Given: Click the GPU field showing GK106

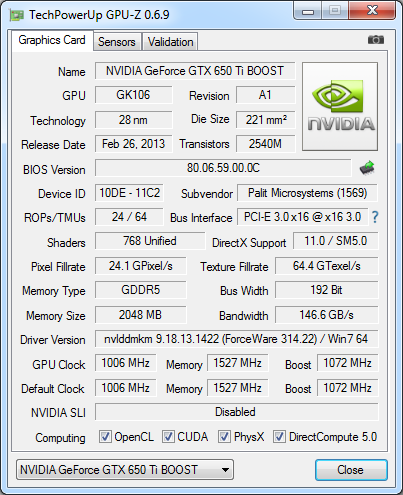Looking at the screenshot, I should point(134,95).
